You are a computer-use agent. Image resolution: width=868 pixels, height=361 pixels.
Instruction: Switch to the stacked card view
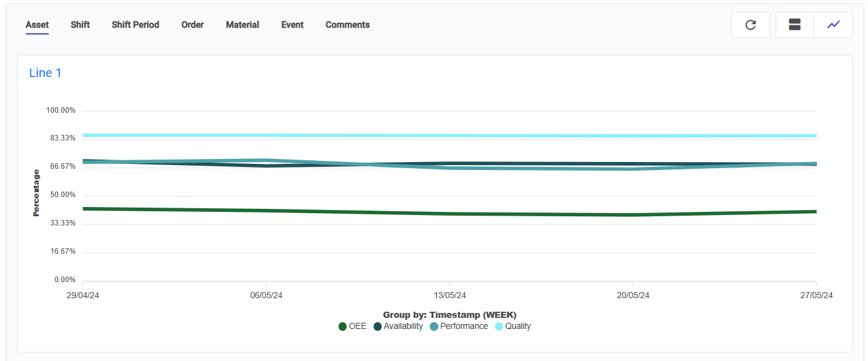(795, 25)
